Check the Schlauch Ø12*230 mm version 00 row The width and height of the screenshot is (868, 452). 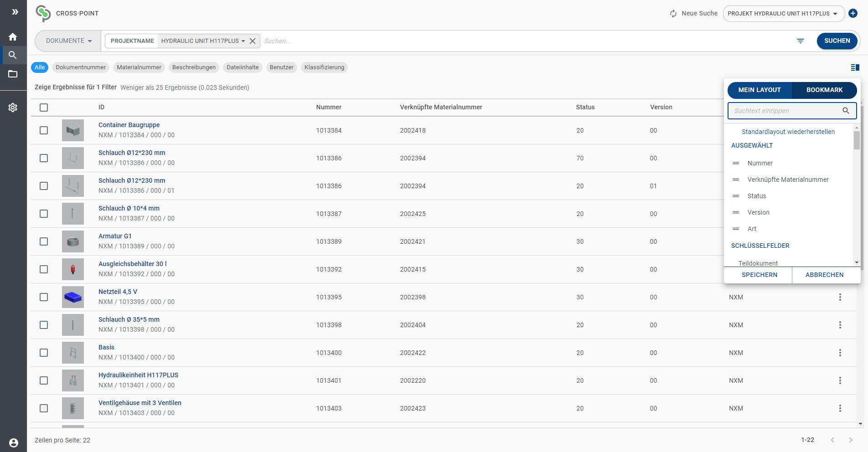coord(44,158)
